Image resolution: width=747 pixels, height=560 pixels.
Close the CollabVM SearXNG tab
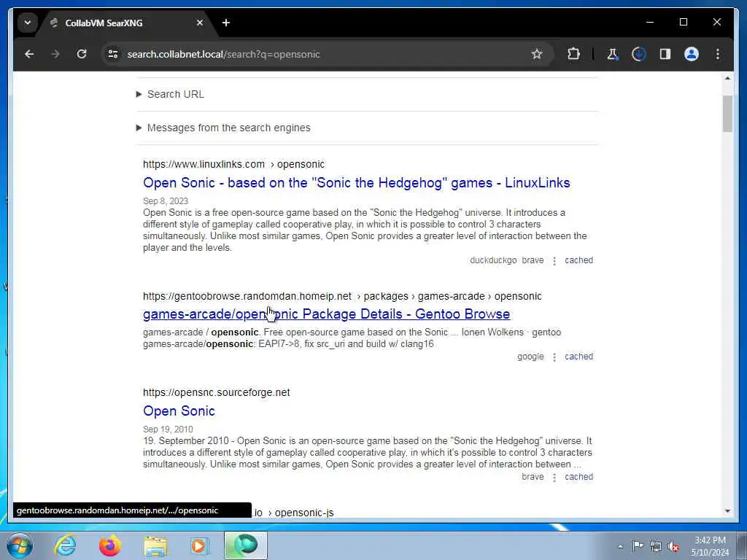200,23
